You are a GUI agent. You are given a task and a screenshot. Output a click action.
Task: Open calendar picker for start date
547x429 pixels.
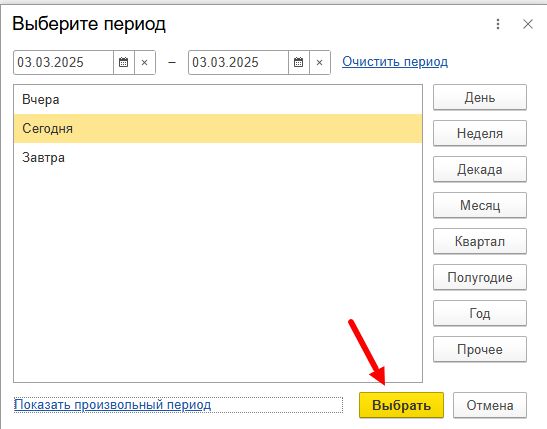coord(123,62)
